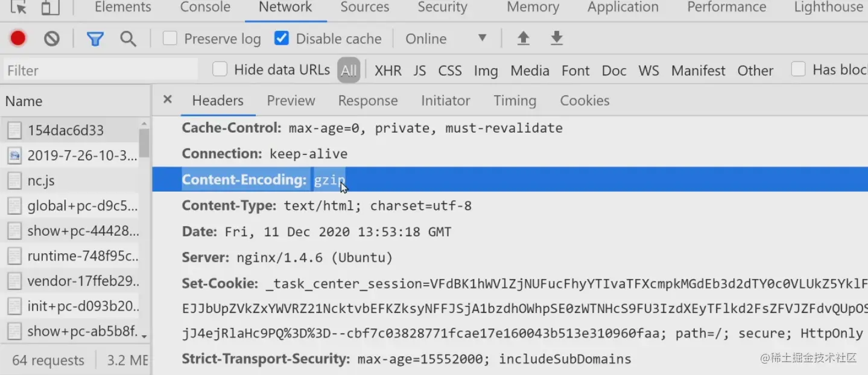Toggle the device toolbar icon
868x375 pixels.
(x=50, y=7)
